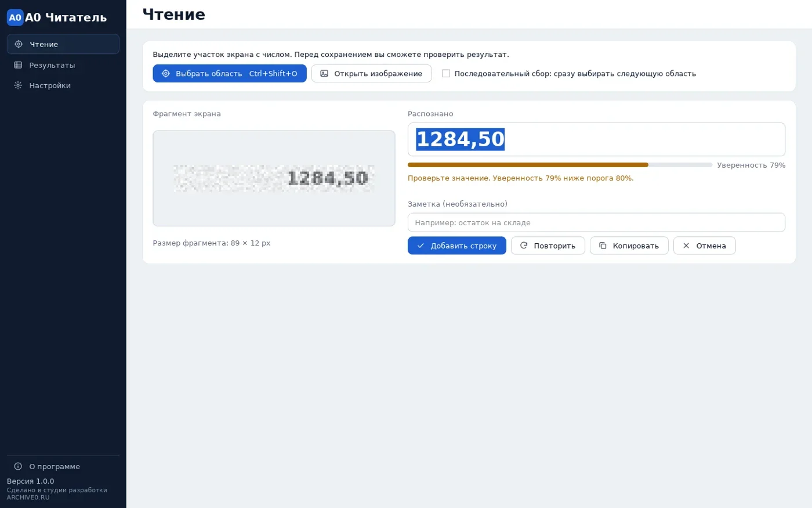The image size is (812, 508).
Task: Click the Открыть изображение button
Action: coord(371,74)
